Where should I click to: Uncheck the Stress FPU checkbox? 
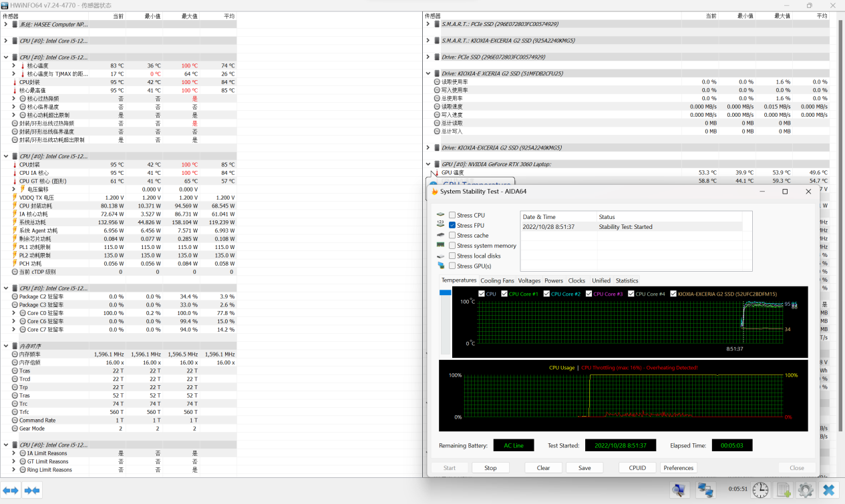[453, 226]
